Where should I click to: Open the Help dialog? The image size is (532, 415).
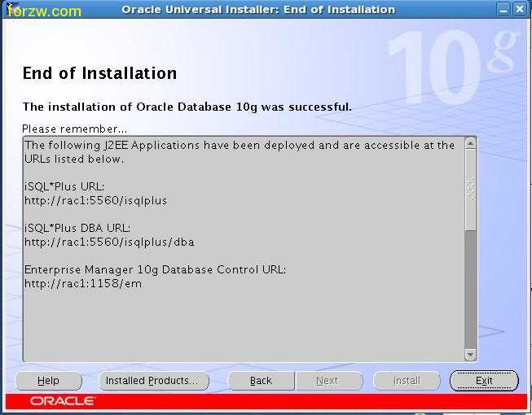(48, 380)
